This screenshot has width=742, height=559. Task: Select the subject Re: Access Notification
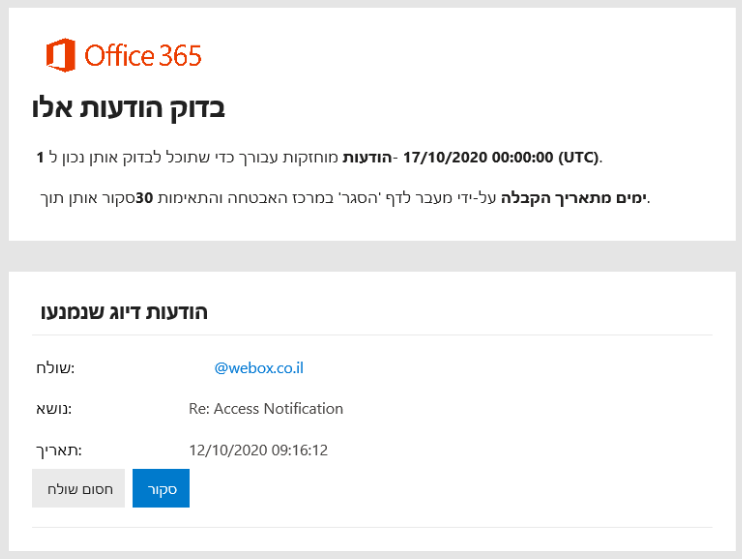coord(265,408)
